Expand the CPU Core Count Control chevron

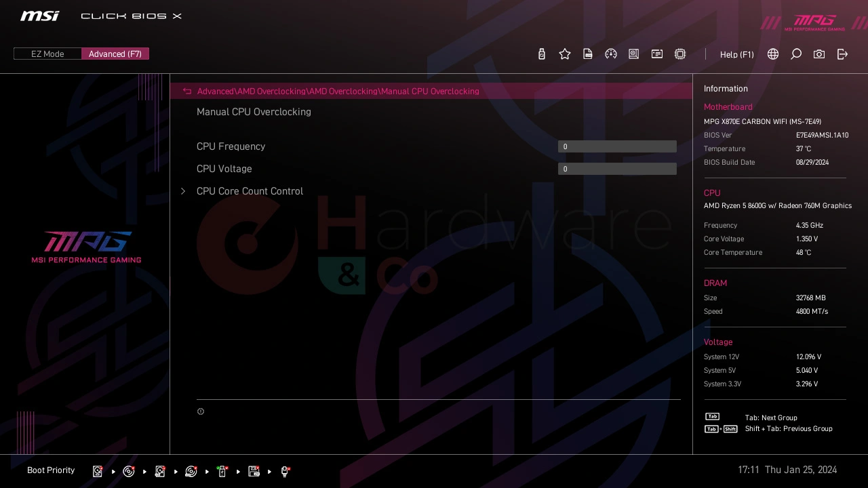[x=183, y=191]
